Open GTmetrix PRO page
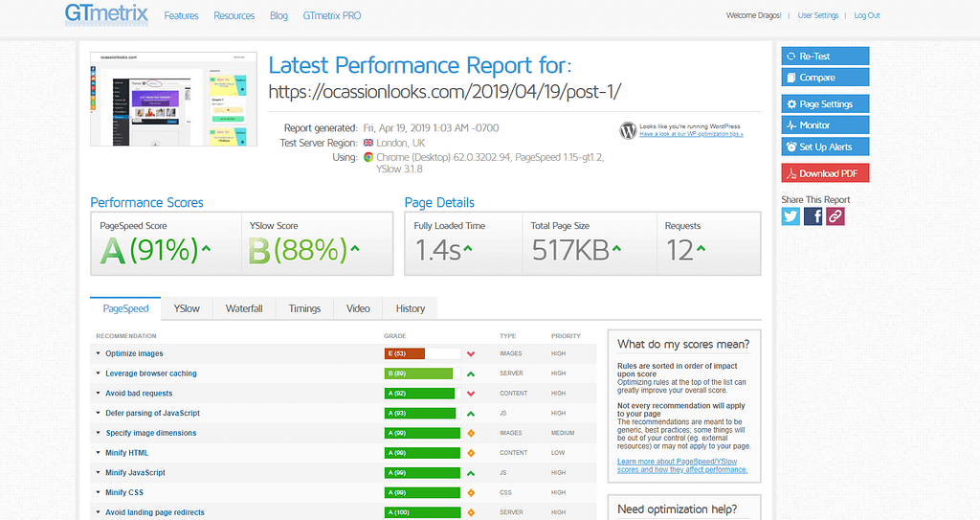Image resolution: width=980 pixels, height=520 pixels. coord(332,15)
